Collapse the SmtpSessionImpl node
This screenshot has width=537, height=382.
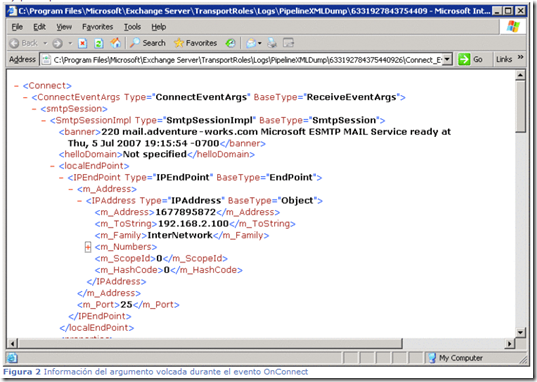point(43,121)
